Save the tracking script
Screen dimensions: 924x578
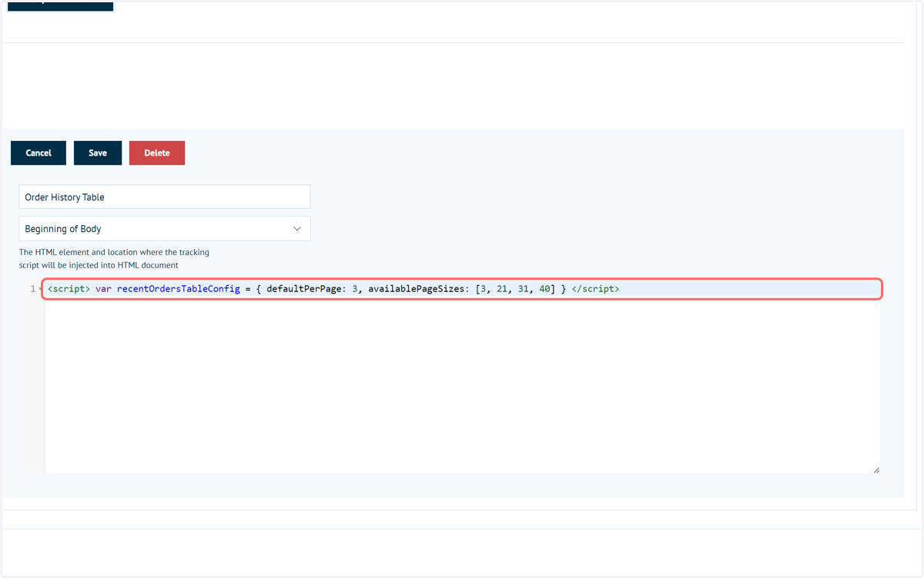pyautogui.click(x=98, y=153)
